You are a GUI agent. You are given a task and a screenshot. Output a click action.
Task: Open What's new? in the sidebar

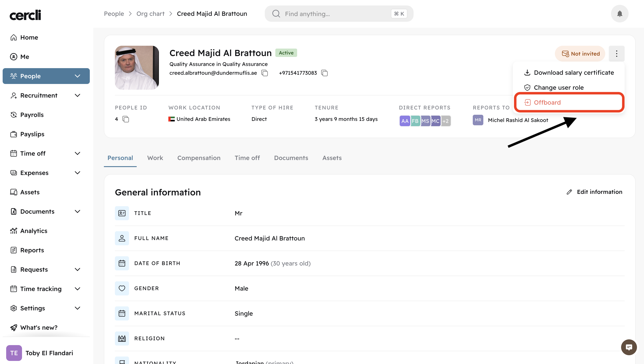tap(46, 328)
